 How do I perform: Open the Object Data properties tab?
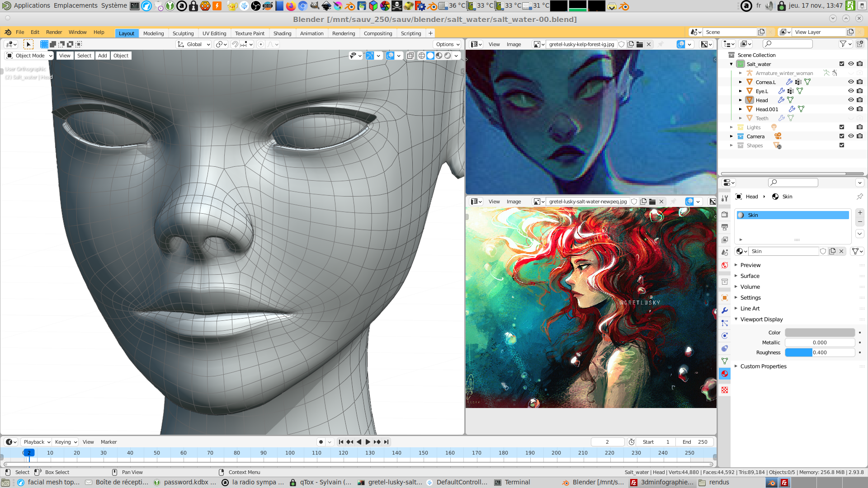coord(725,361)
